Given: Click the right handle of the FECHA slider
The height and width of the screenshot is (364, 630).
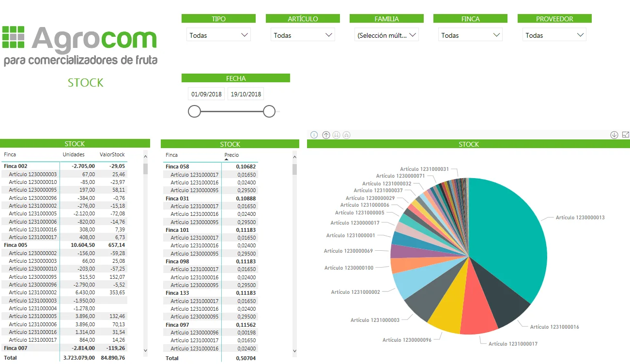Looking at the screenshot, I should [x=269, y=111].
